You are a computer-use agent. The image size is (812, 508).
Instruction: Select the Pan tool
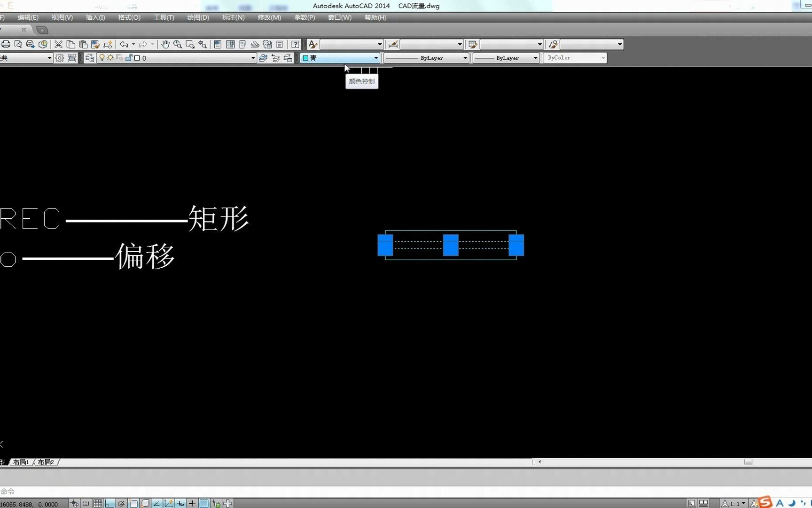(165, 44)
